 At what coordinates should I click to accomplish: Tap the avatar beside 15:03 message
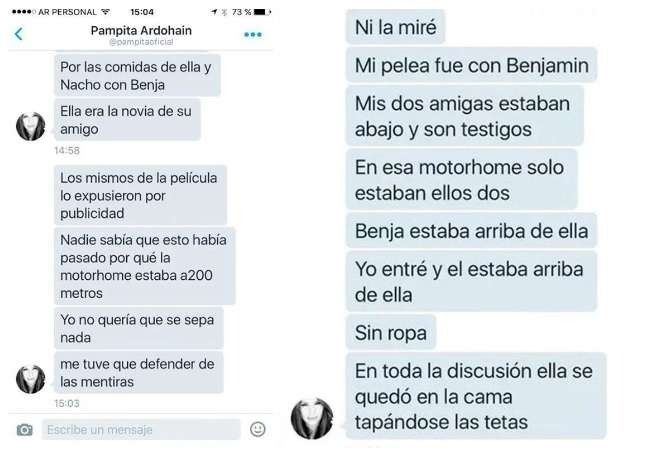(x=31, y=379)
